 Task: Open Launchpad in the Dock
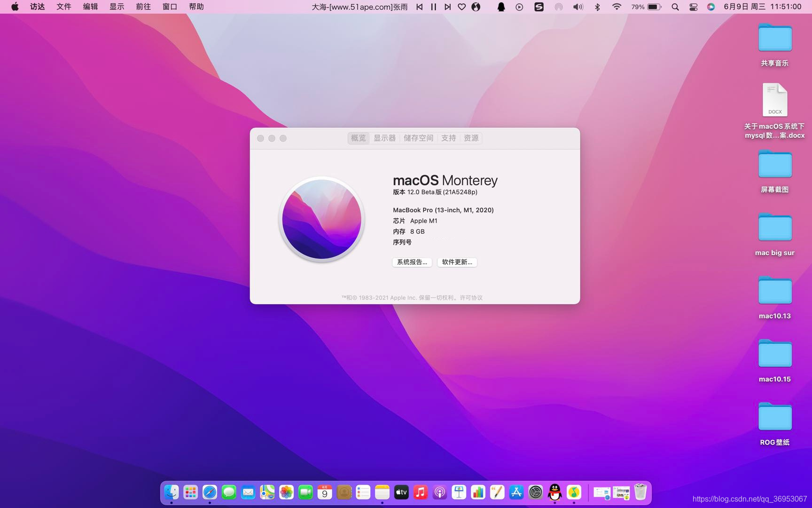tap(191, 492)
